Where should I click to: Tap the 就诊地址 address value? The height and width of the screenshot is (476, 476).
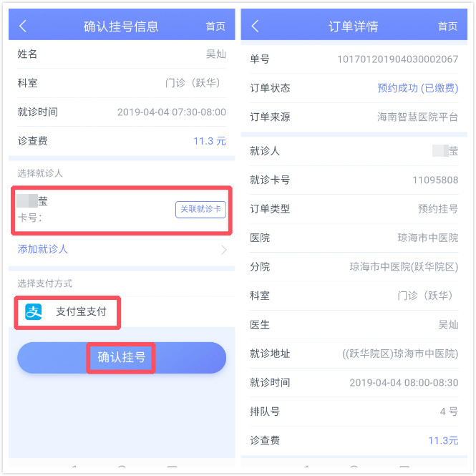coord(400,354)
